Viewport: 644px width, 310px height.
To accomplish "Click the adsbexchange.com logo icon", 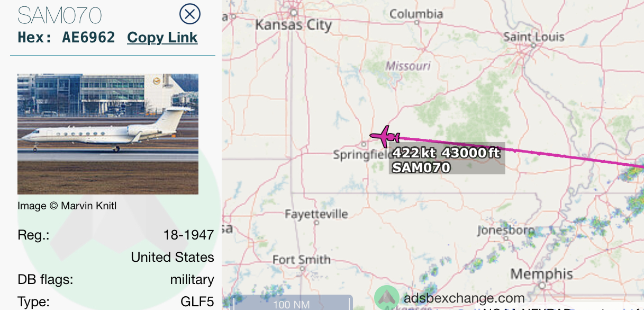I will [x=387, y=298].
